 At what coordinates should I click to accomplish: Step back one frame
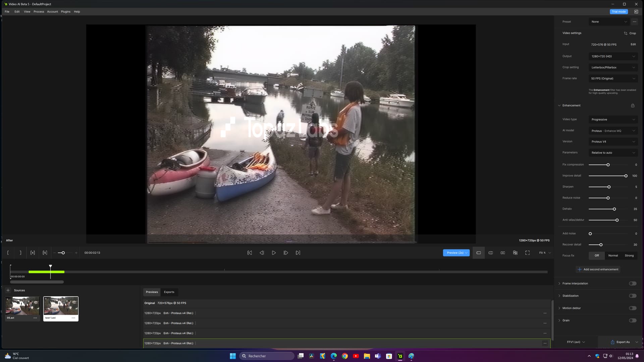(x=262, y=253)
